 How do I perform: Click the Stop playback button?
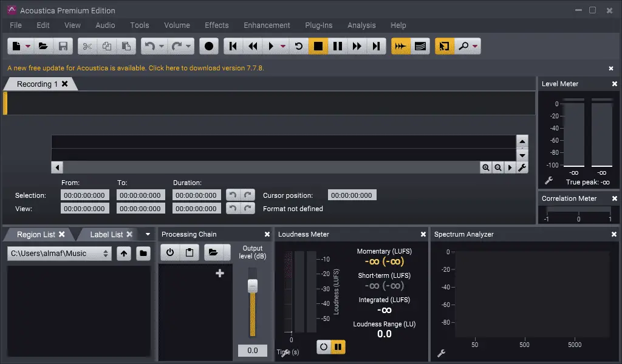click(318, 46)
